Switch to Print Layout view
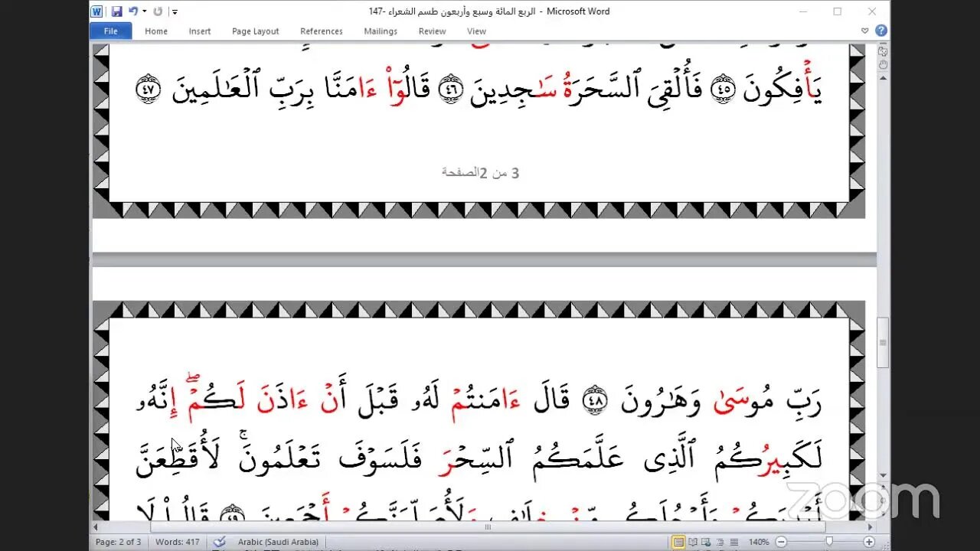This screenshot has width=980, height=551. (x=678, y=542)
